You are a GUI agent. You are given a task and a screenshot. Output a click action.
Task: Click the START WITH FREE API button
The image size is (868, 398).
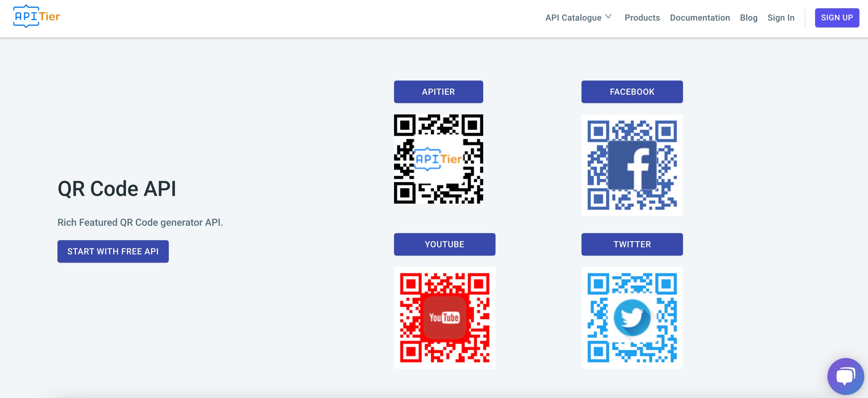(x=113, y=251)
